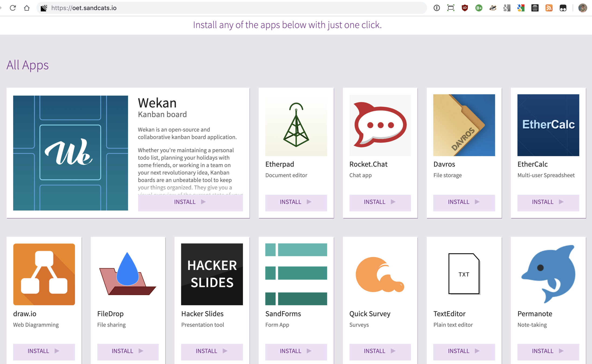Click the Rocket.Chat speech bubble icon

click(x=380, y=125)
